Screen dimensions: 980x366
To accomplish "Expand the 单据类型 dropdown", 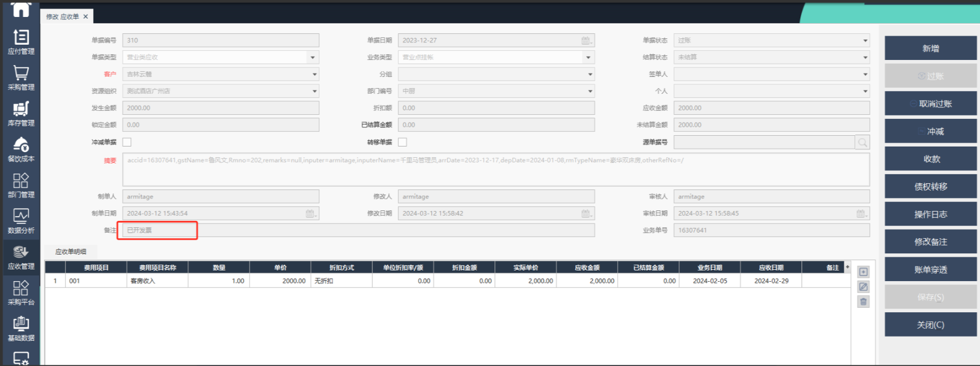I will [x=313, y=57].
